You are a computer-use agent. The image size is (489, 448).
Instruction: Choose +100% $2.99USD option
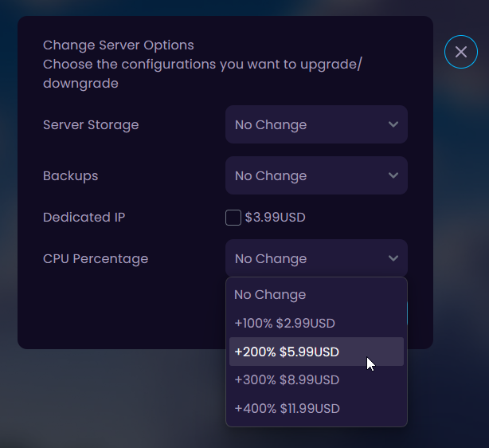point(316,323)
